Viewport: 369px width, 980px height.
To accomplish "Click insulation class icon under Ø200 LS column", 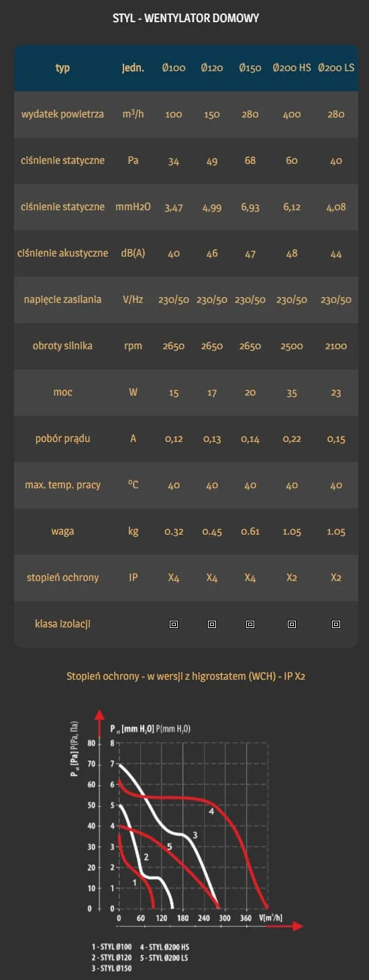I will pos(336,624).
